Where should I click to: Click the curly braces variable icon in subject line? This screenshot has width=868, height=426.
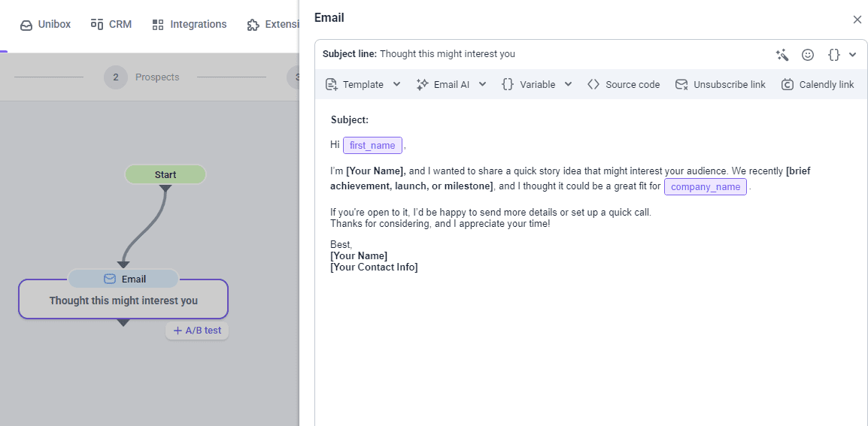coord(833,55)
